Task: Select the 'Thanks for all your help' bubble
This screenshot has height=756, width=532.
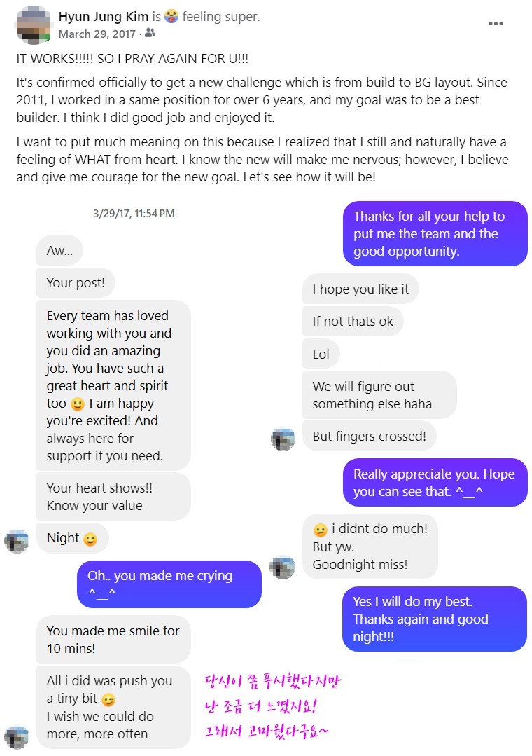Action: (435, 234)
